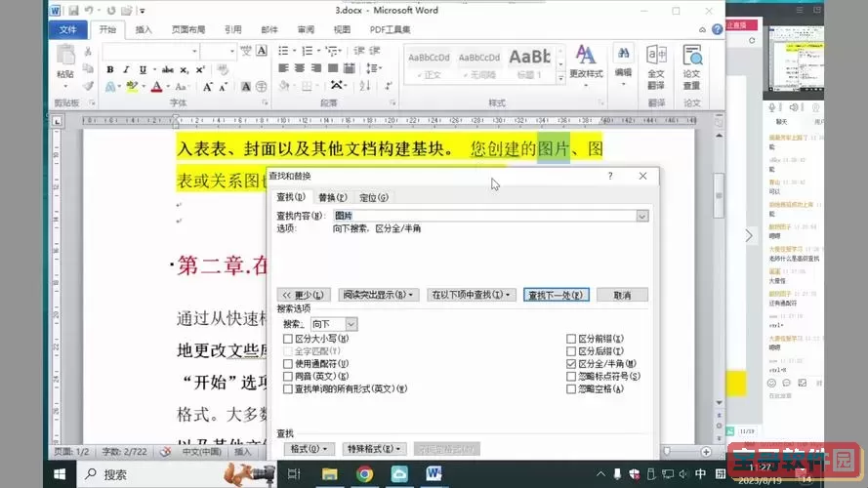
Task: Toggle 查找单词的所有形式(英文) checkbox
Action: [288, 389]
